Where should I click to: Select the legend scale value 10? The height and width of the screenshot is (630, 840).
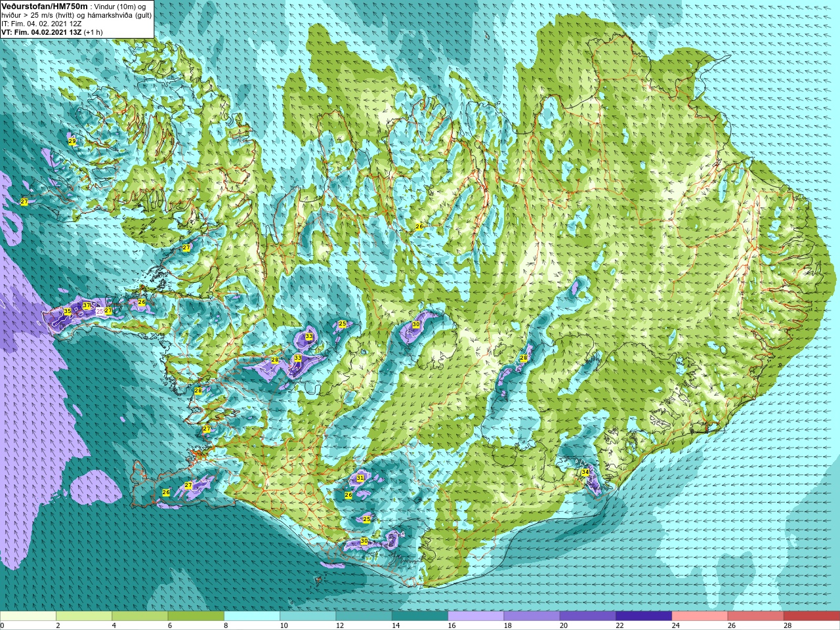pos(284,625)
